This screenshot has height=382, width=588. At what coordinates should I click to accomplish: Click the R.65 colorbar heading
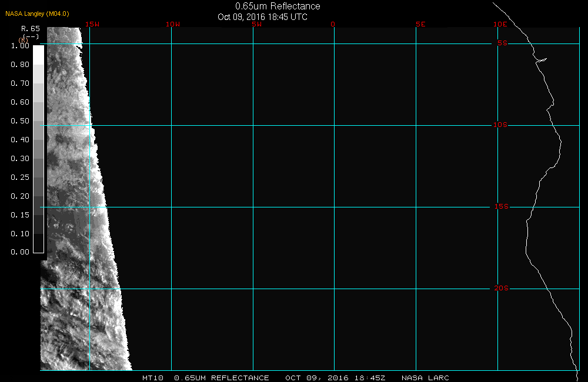tap(30, 28)
